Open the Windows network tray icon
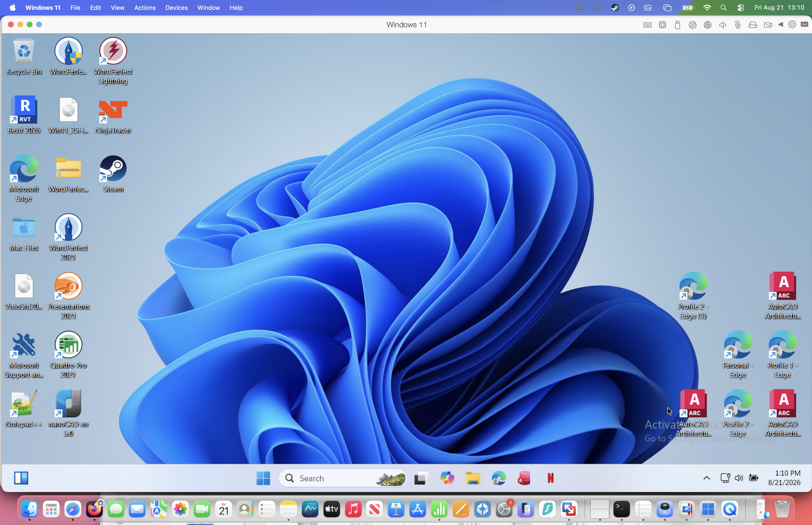Viewport: 812px width, 525px height. tap(725, 478)
